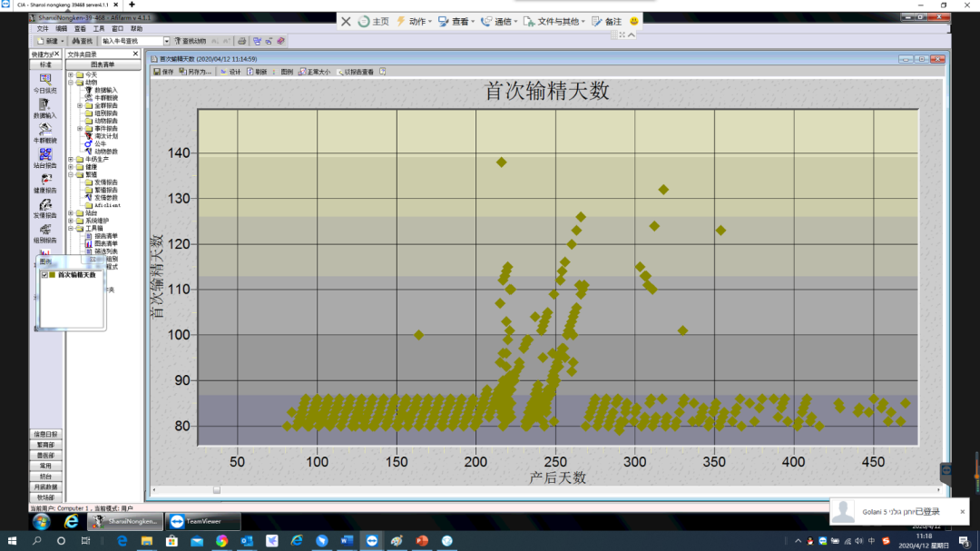Click 另存为 in the chart toolbar
This screenshot has height=551, width=980.
[x=195, y=72]
